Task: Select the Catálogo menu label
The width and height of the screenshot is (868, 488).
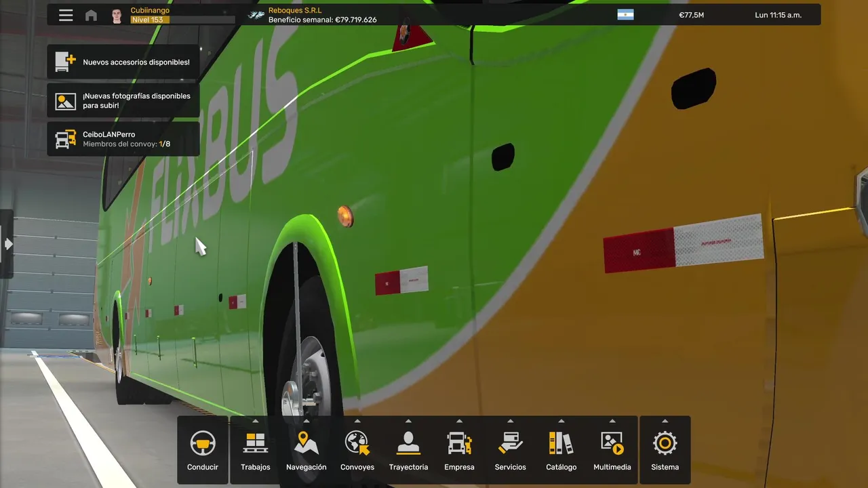Action: (561, 467)
